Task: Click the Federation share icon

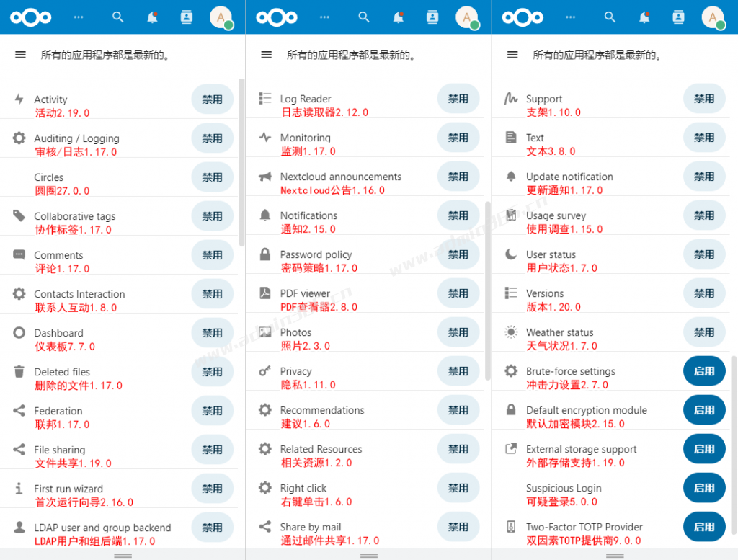Action: pos(19,410)
